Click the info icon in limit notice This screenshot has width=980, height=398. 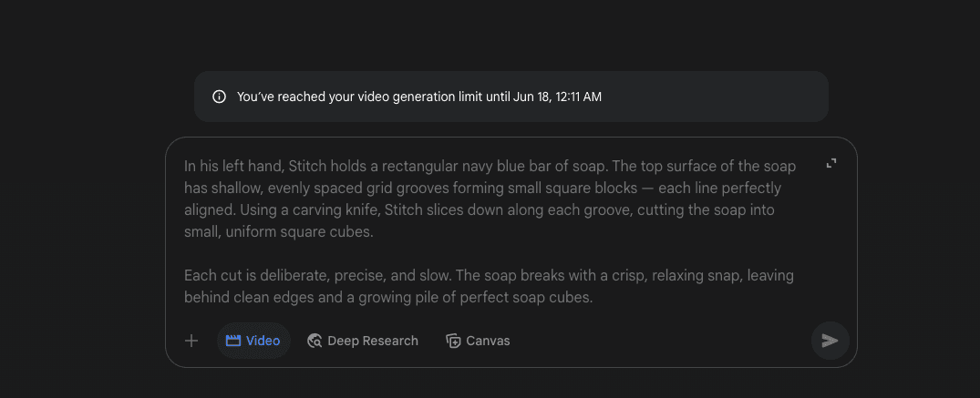(x=219, y=97)
